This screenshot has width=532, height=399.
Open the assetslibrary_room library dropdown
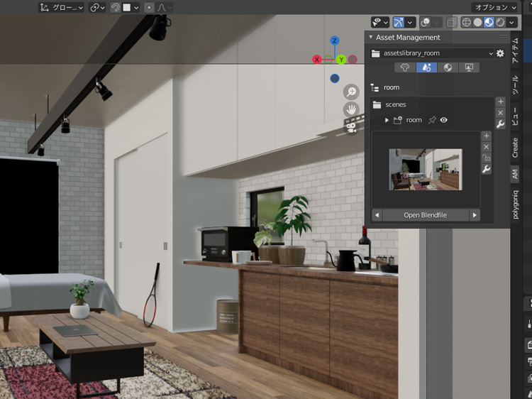[x=432, y=53]
